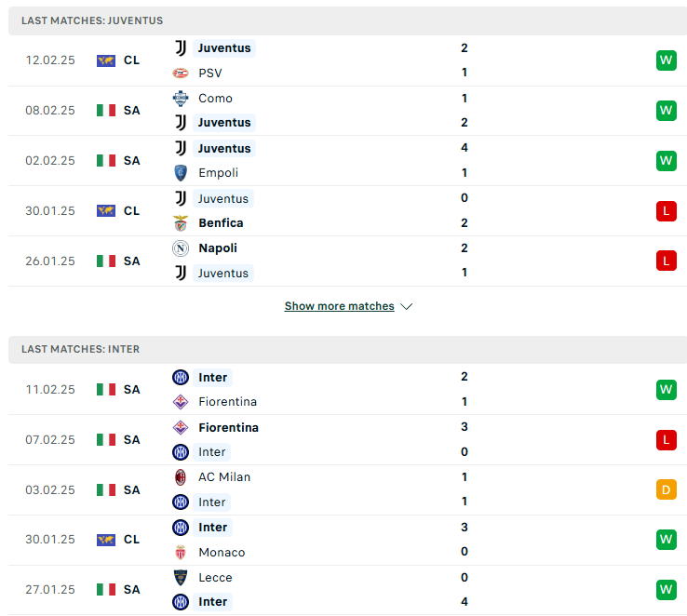The image size is (687, 616).
Task: Click Fiorentina logo in 11.02.25 match
Action: 180,402
